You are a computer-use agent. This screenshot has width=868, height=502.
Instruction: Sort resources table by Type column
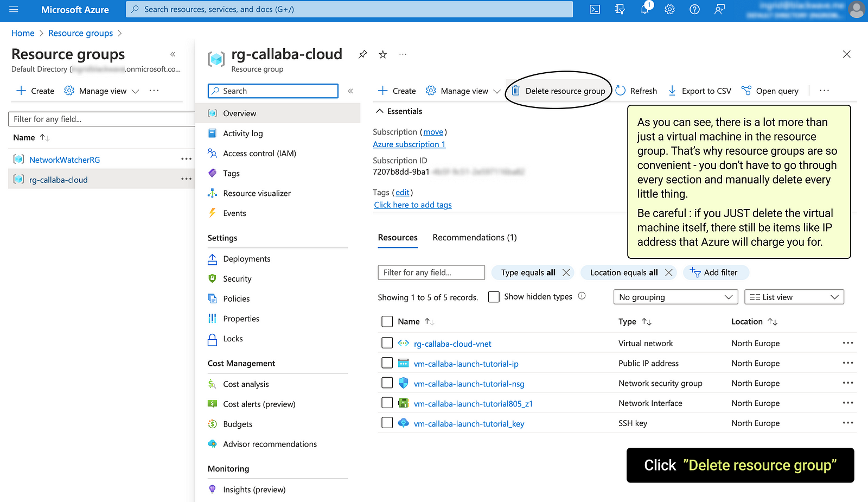pos(635,322)
